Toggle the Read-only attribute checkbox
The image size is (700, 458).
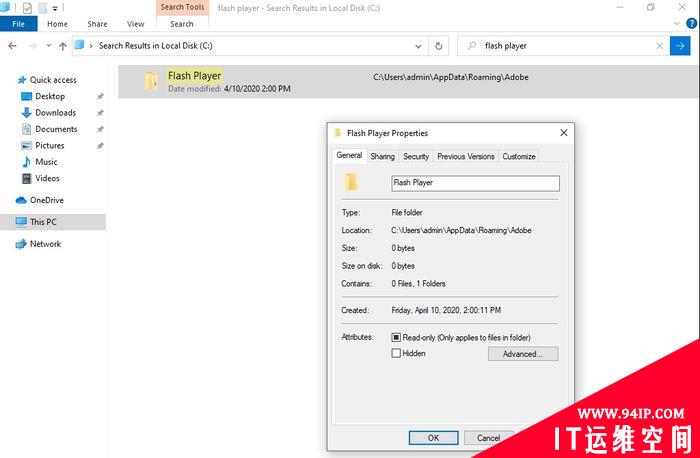click(396, 337)
